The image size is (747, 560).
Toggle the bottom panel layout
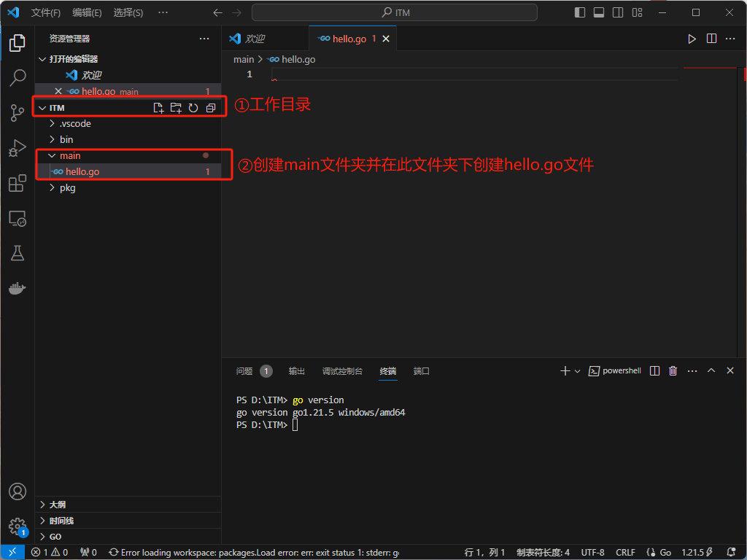[x=599, y=13]
